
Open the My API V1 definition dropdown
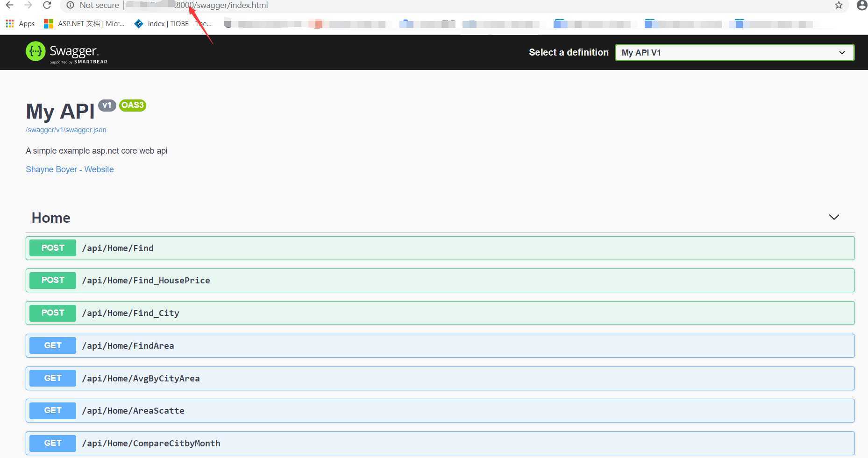pos(734,52)
